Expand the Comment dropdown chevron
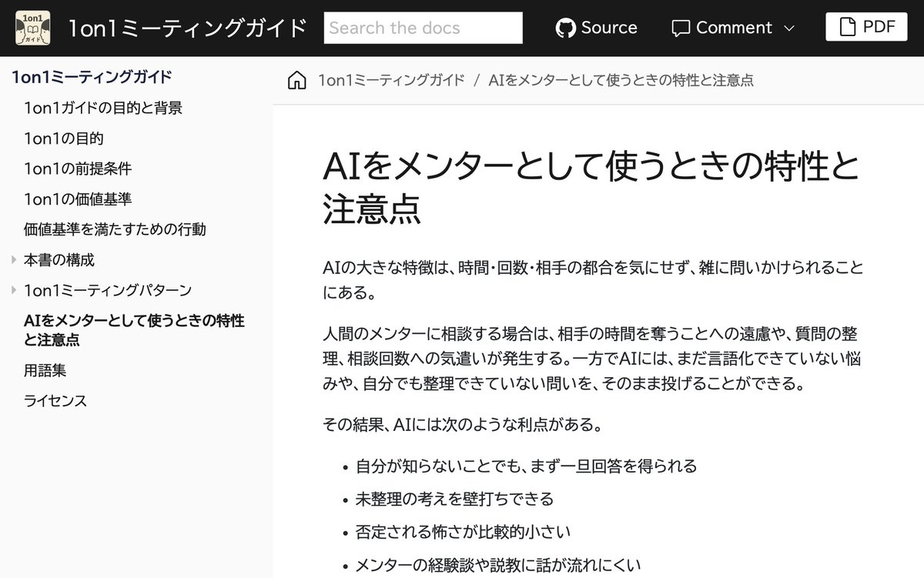The height and width of the screenshot is (578, 924). [x=788, y=28]
